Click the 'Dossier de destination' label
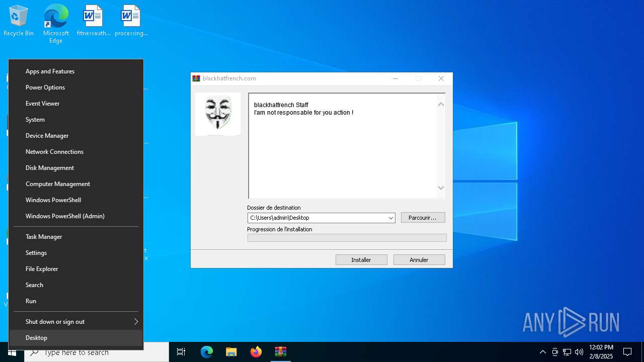The image size is (644, 362). coord(274,208)
